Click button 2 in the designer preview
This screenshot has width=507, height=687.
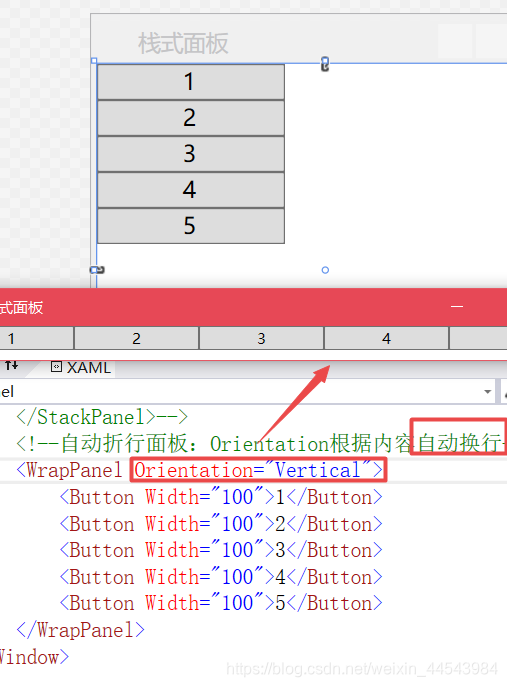tap(191, 118)
